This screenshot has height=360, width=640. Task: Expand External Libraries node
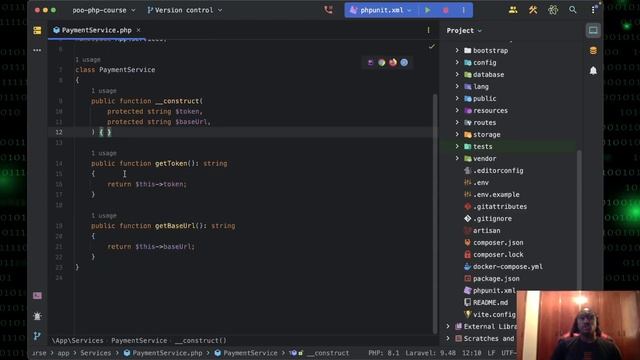448,327
